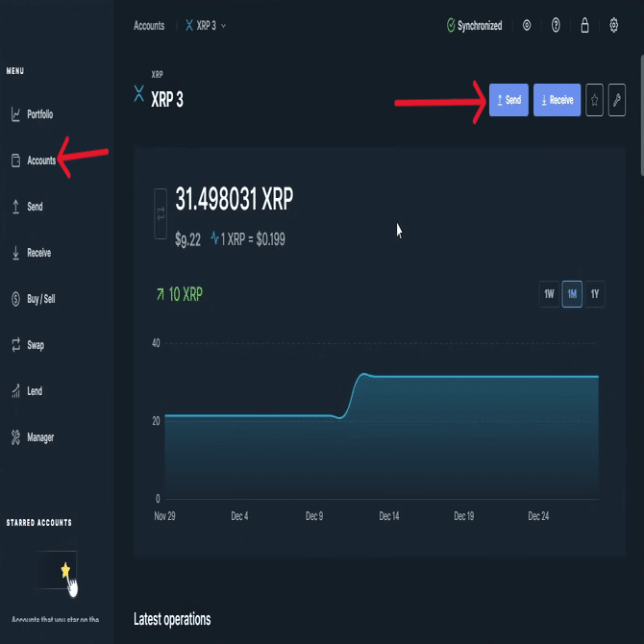The width and height of the screenshot is (644, 644).
Task: Open the Receive menu entry
Action: [39, 253]
